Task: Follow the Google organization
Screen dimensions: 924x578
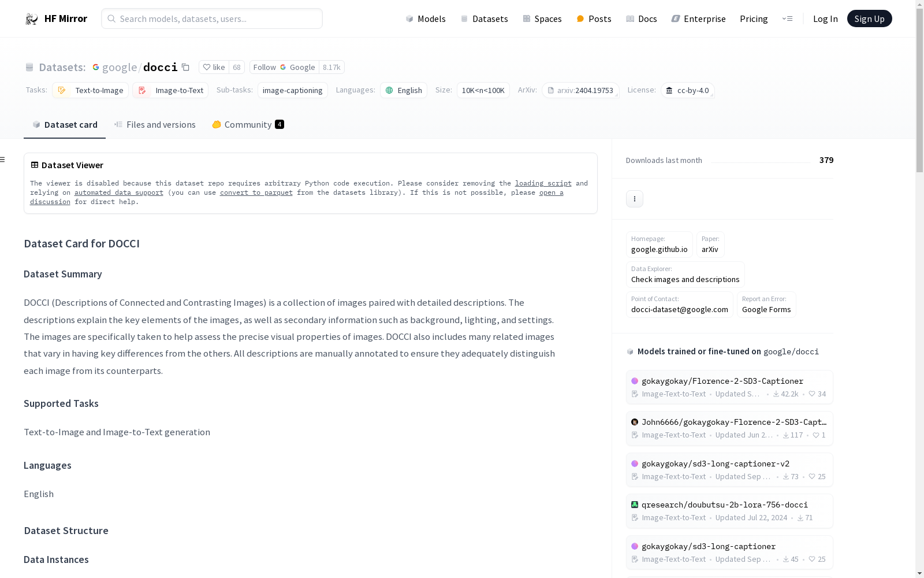Action: coord(284,67)
